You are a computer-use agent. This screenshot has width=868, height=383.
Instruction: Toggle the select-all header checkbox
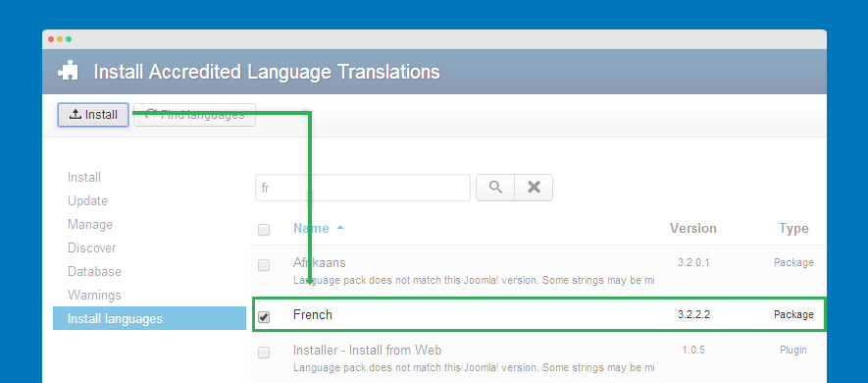[264, 230]
